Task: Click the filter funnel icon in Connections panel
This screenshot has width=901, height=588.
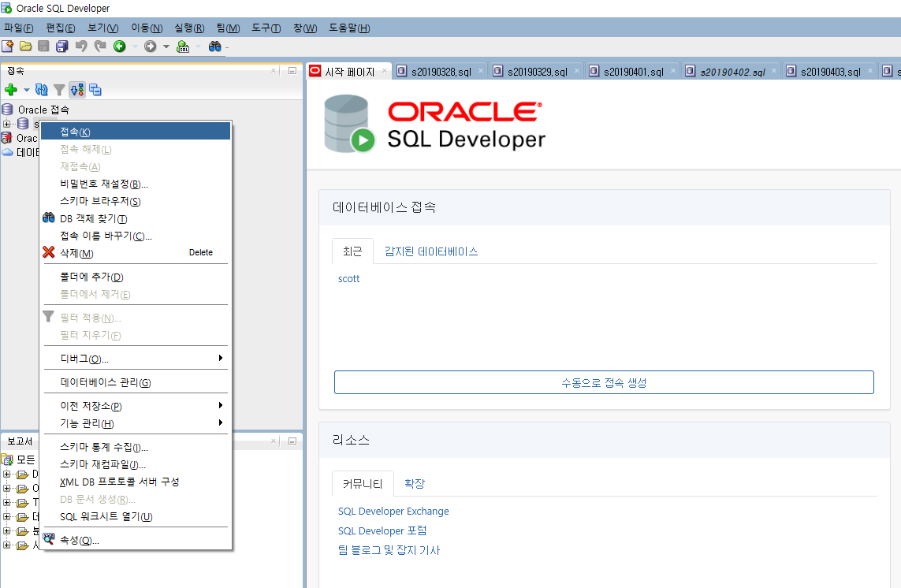Action: tap(59, 90)
